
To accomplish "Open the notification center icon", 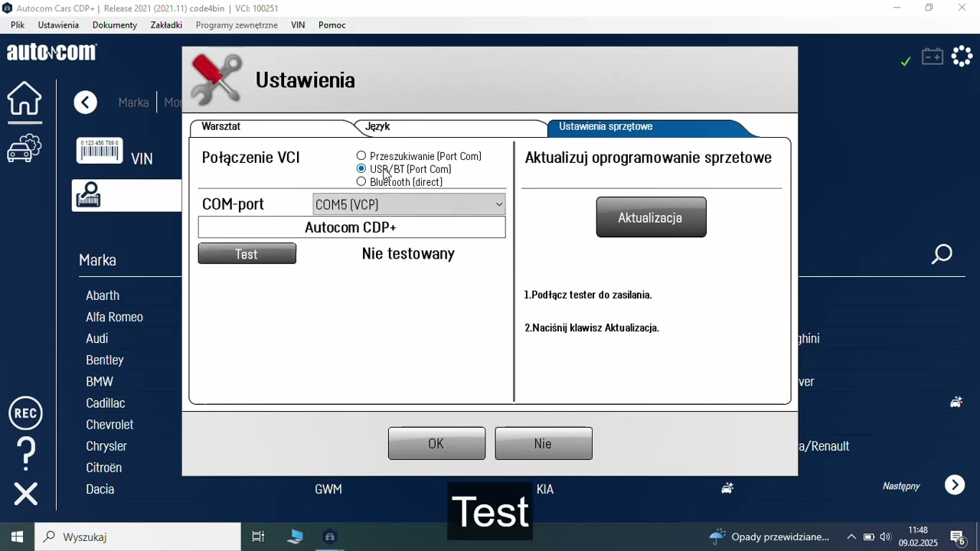I will [x=957, y=536].
